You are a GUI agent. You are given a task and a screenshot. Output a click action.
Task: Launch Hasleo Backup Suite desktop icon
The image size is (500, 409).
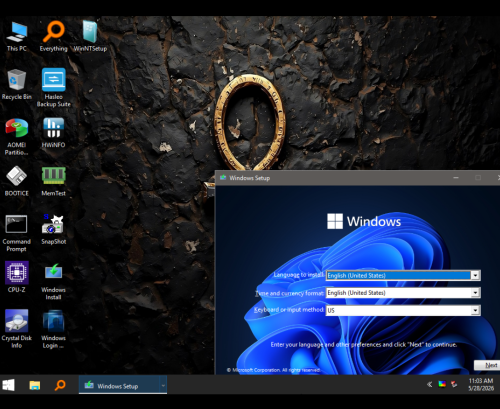[x=53, y=88]
